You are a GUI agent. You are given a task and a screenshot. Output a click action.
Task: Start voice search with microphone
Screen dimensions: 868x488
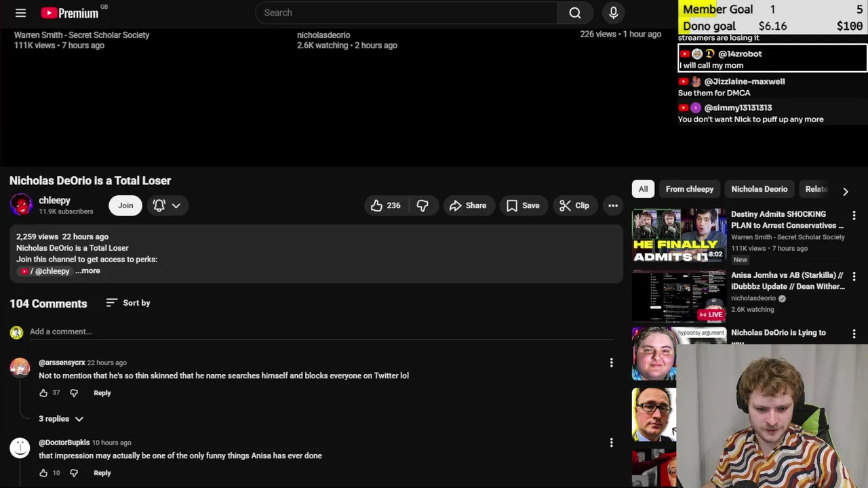coord(614,13)
